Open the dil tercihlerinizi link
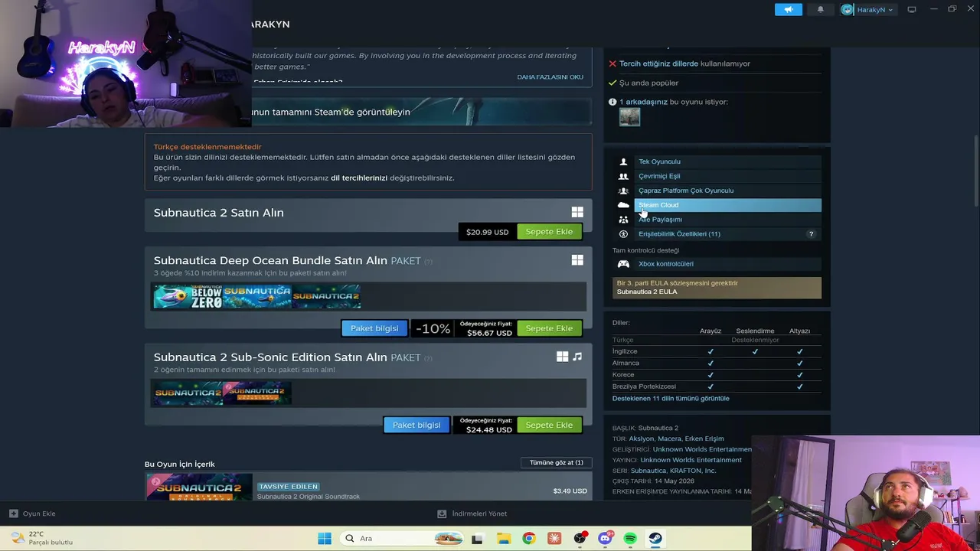The height and width of the screenshot is (551, 980). [x=359, y=178]
